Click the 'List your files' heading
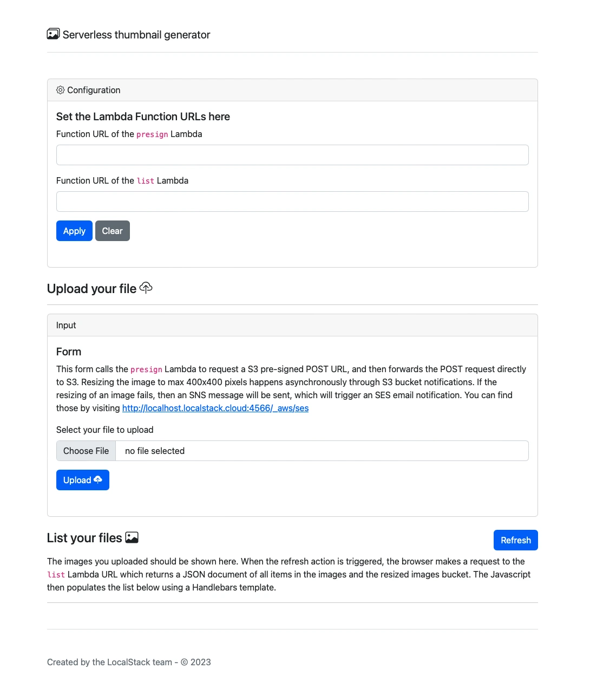Screen dimensions: 616x688 84,538
